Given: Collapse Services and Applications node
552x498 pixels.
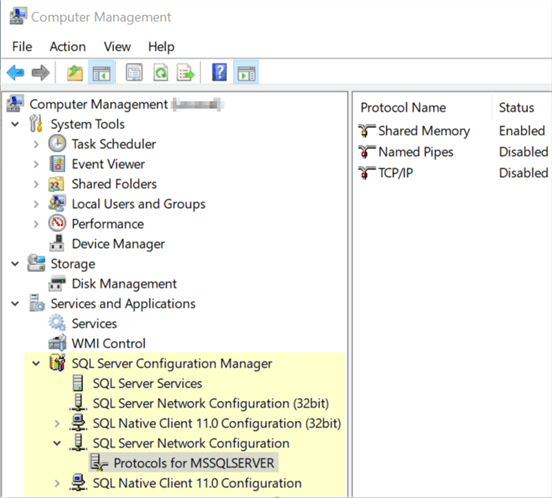Looking at the screenshot, I should click(15, 303).
